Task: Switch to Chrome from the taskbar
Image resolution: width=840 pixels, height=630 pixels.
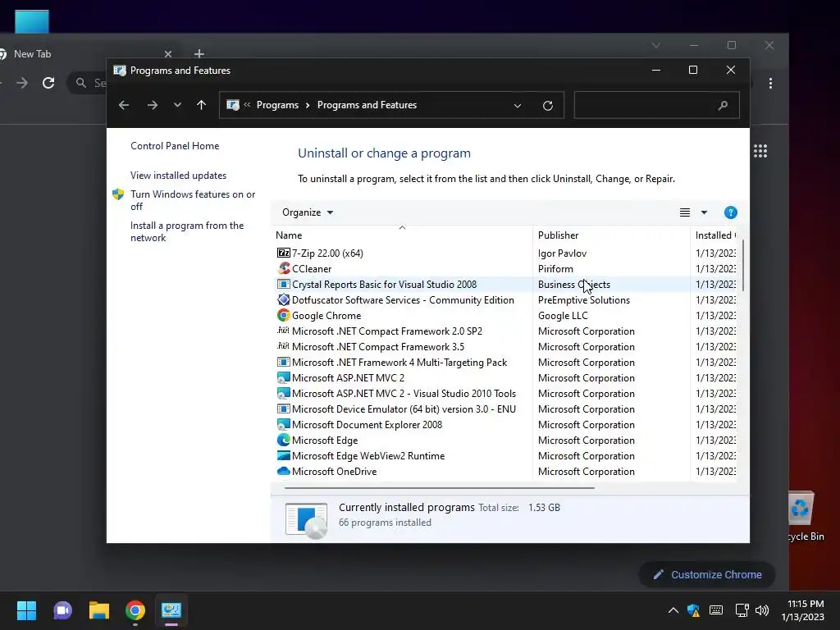Action: pos(135,610)
